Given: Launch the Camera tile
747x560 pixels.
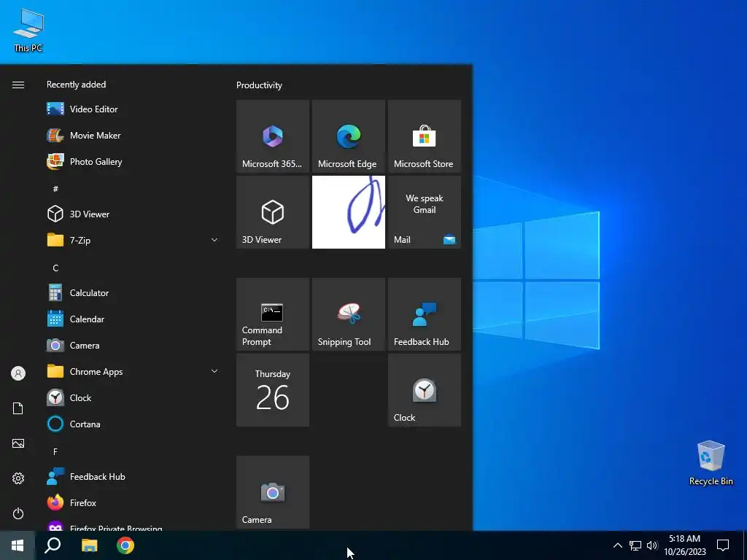Looking at the screenshot, I should coord(273,492).
